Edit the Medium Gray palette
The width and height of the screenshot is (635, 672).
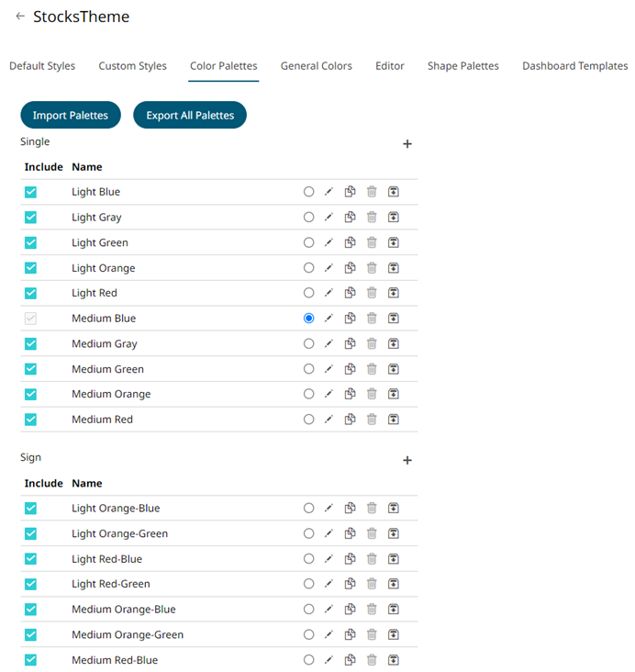tap(329, 343)
